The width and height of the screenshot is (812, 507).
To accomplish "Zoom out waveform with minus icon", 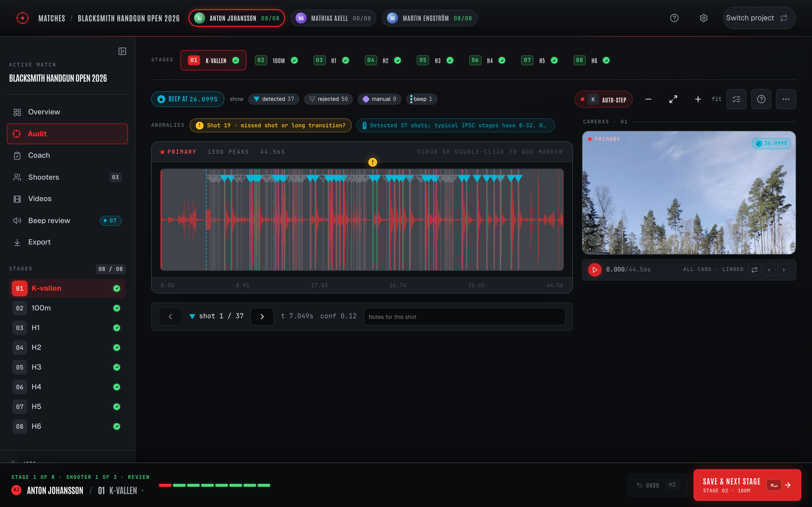I will [648, 99].
